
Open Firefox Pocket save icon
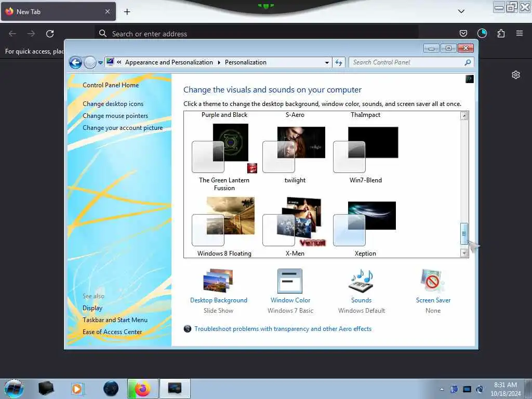(x=463, y=33)
